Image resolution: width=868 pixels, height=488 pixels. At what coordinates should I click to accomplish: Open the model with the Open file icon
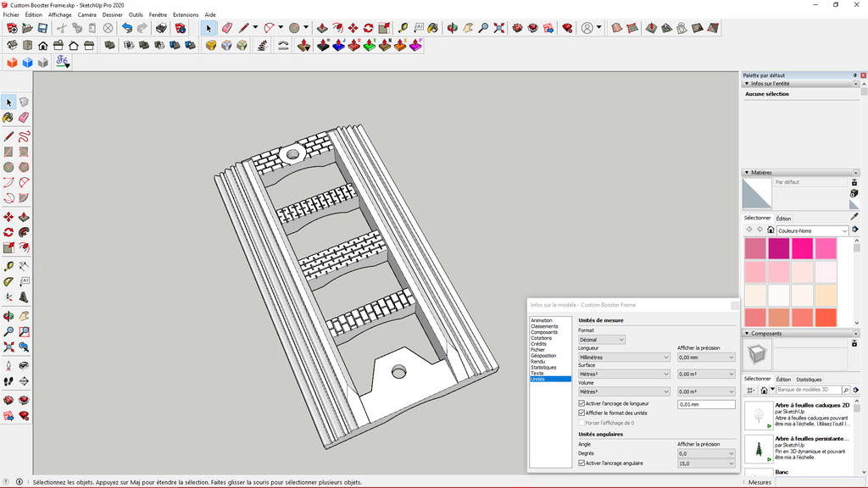(27, 28)
